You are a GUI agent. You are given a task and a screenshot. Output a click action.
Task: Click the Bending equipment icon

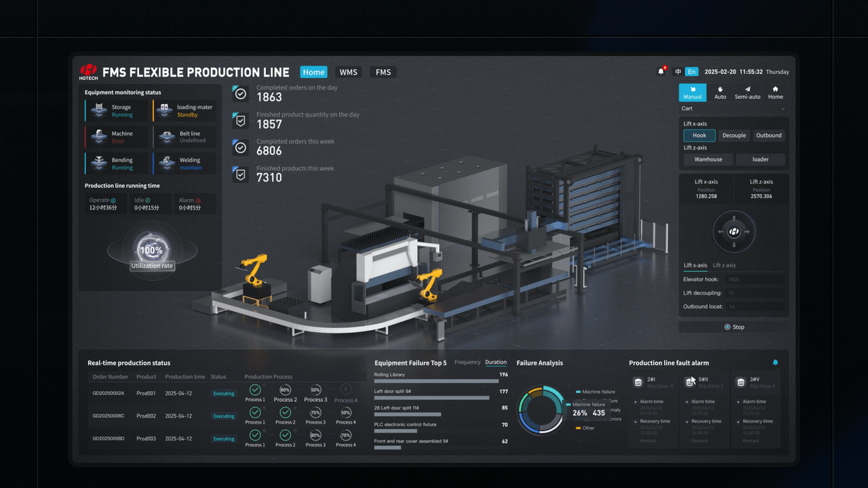(100, 163)
